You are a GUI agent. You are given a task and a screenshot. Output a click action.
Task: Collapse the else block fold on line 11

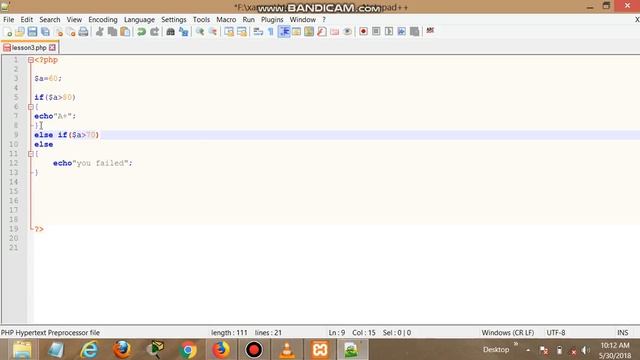tap(31, 154)
